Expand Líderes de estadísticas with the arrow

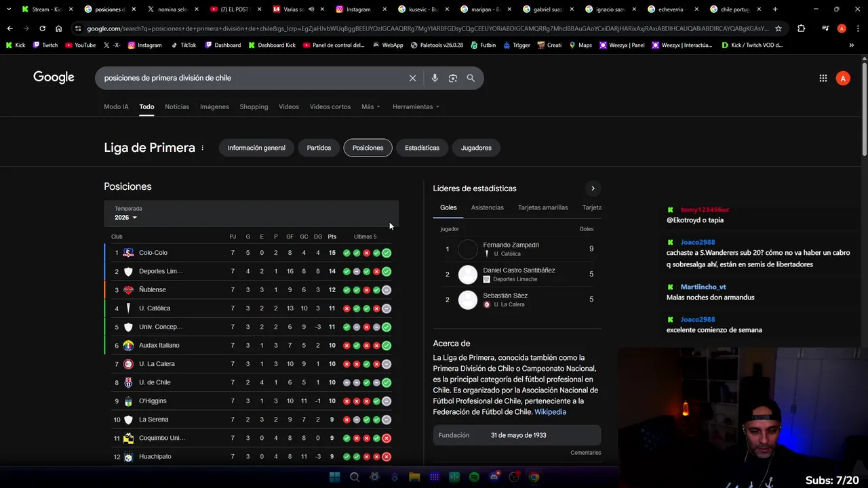(x=593, y=188)
